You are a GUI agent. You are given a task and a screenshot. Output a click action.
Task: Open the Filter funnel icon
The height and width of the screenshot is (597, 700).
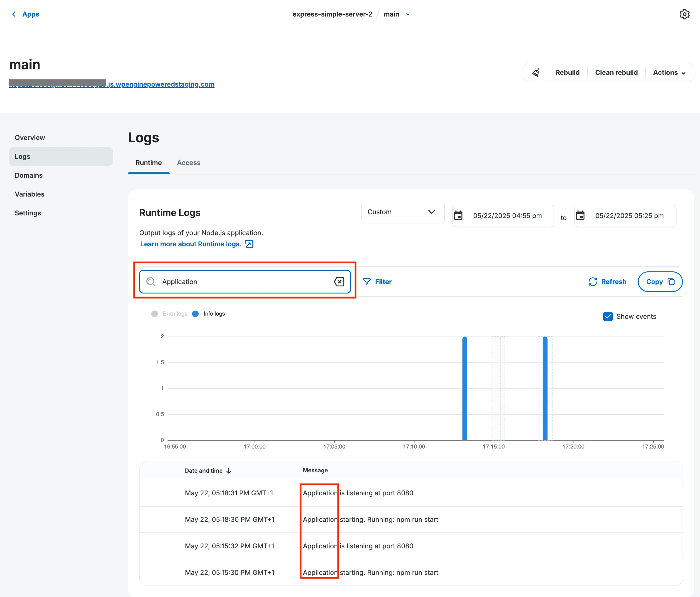point(367,281)
